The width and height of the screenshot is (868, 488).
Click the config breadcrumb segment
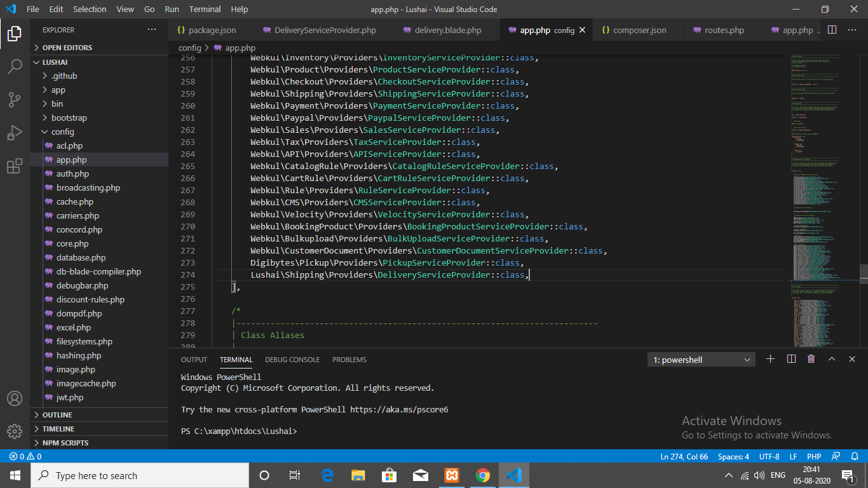[189, 48]
